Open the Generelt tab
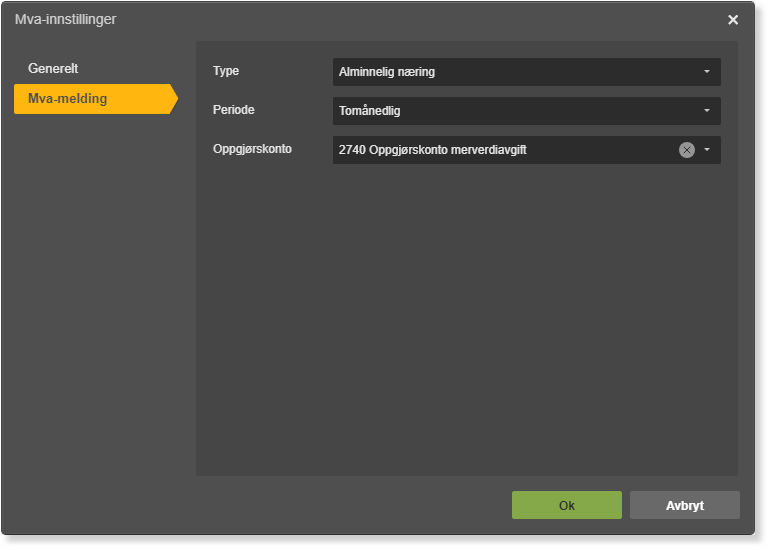This screenshot has height=548, width=768. tap(53, 69)
